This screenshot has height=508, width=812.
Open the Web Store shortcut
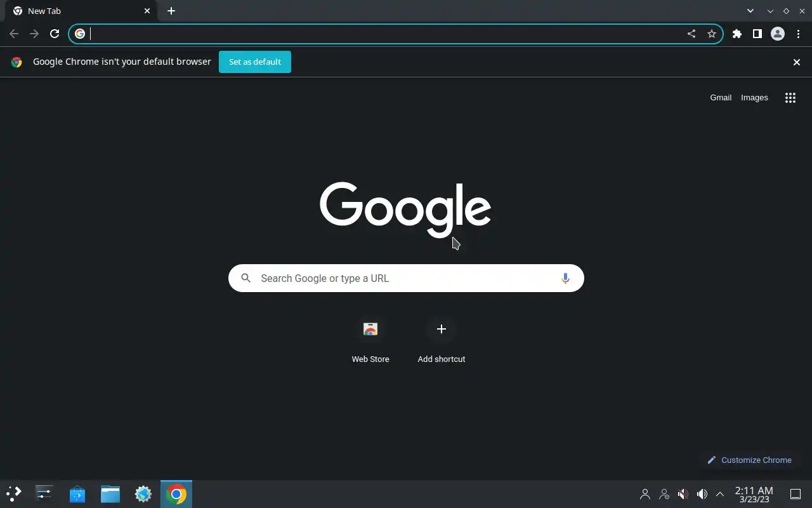[370, 340]
